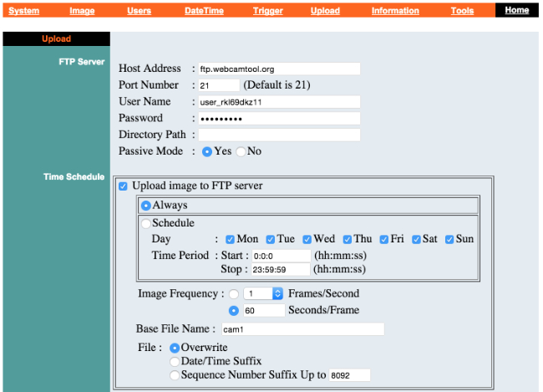Image resolution: width=543 pixels, height=392 pixels.
Task: Choose the Schedule upload option
Action: point(146,223)
